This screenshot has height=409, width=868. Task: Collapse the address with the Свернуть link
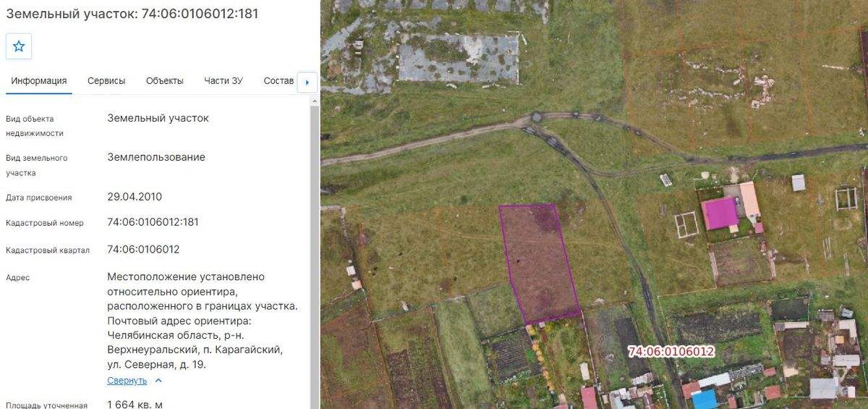click(127, 381)
